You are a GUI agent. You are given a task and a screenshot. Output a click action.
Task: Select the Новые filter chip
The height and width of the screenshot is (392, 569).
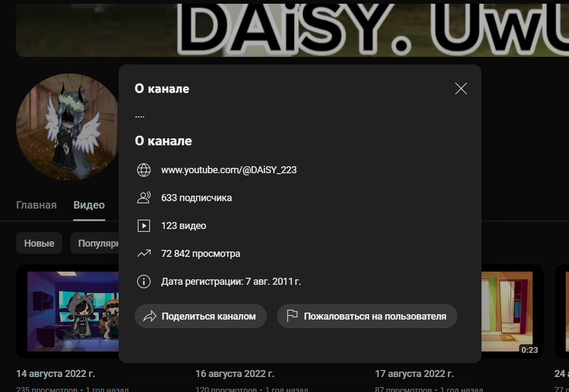(39, 243)
